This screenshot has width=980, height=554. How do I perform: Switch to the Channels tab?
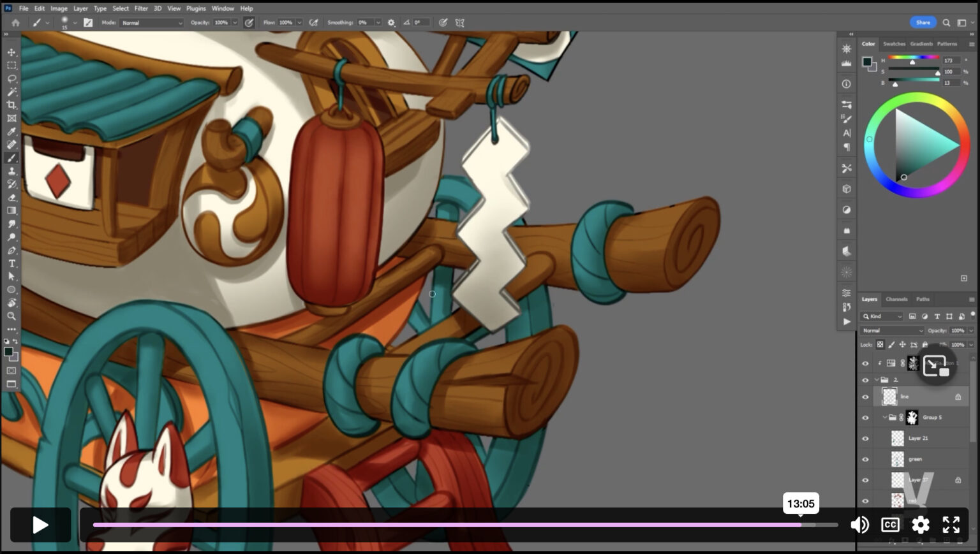(x=896, y=299)
